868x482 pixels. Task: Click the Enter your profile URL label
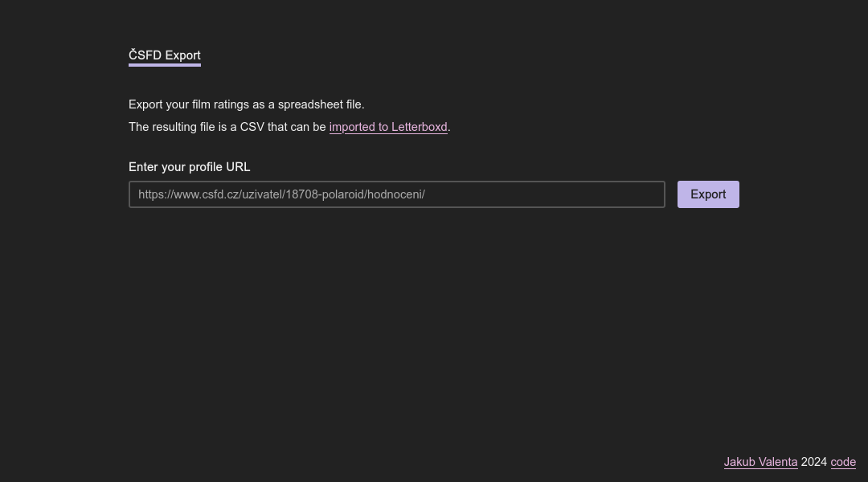pos(190,167)
